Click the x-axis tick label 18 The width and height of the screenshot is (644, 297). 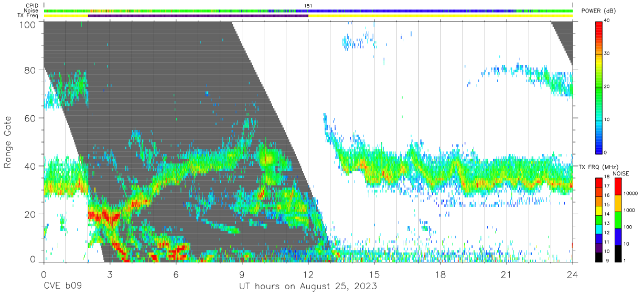coord(441,274)
